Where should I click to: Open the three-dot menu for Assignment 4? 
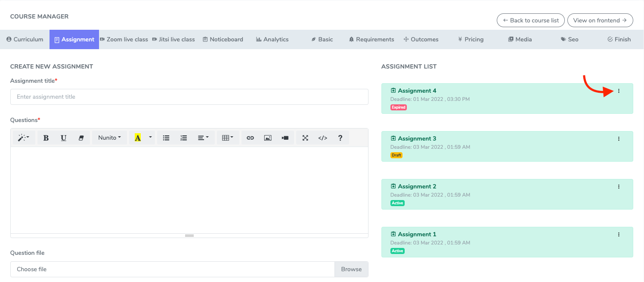coord(619,91)
